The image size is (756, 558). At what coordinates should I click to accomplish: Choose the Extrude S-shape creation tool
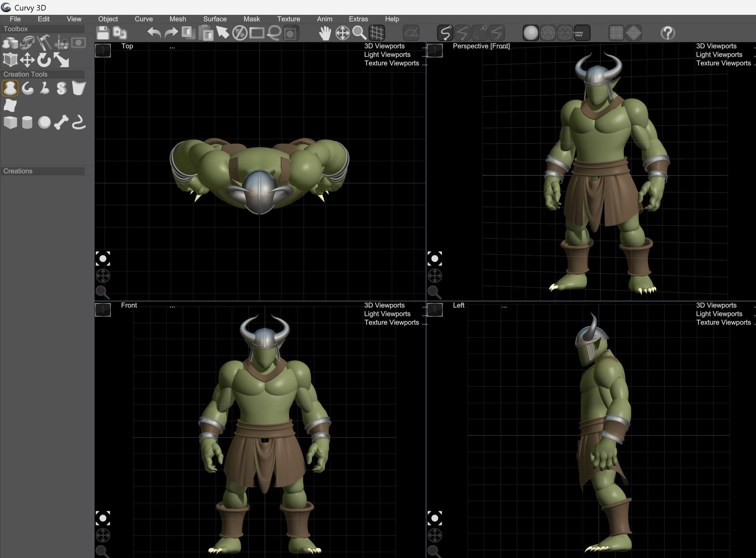point(62,88)
